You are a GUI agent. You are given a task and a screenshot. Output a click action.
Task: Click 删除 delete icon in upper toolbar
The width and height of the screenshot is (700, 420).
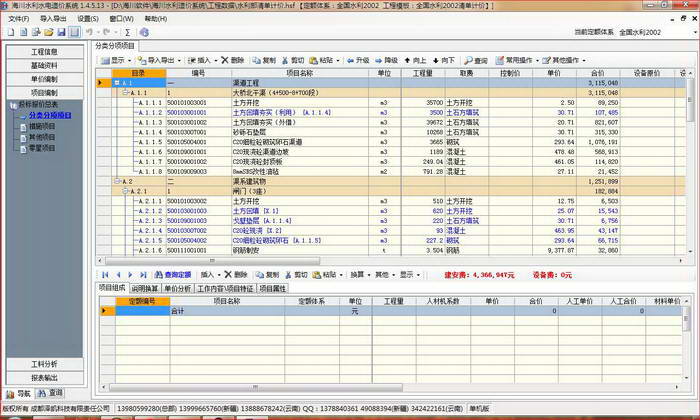click(x=225, y=60)
